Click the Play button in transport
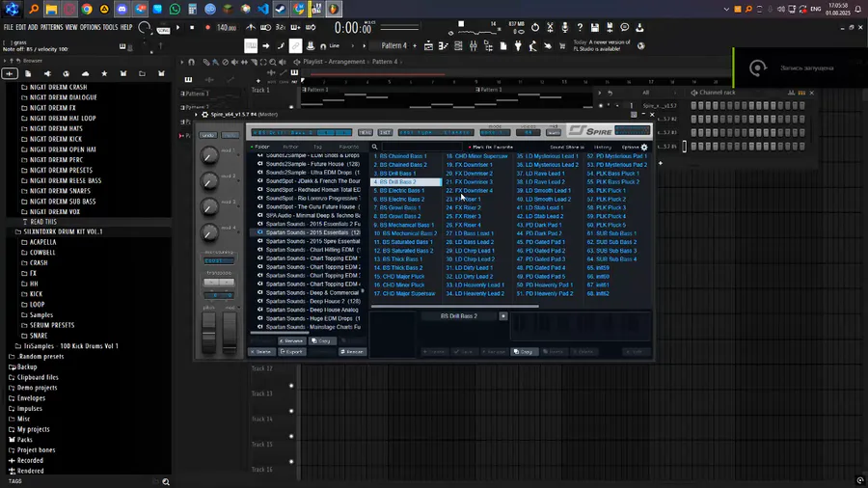 coord(177,27)
